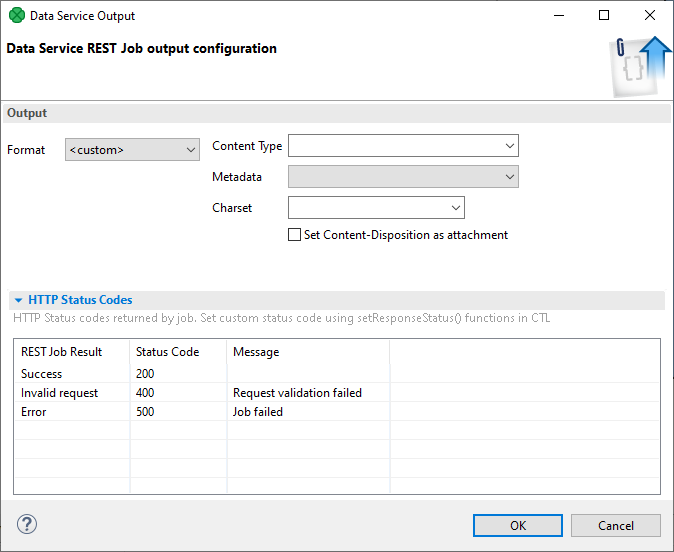This screenshot has width=674, height=552.
Task: Collapse the HTTP Status Codes section
Action: [19, 300]
